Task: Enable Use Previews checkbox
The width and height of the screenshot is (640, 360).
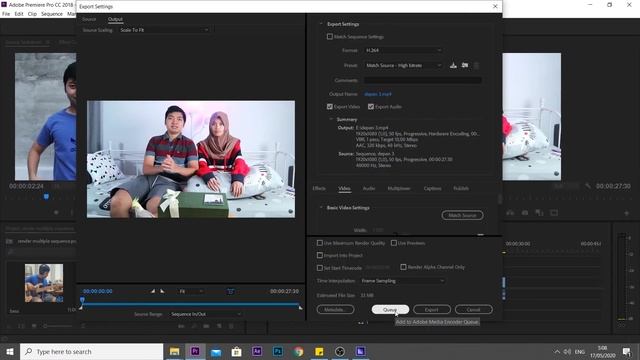Action: [x=393, y=243]
